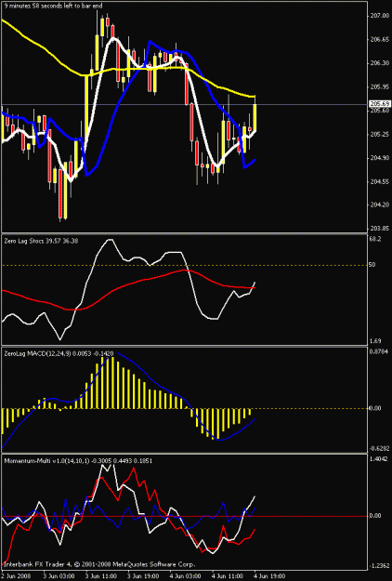This screenshot has height=581, width=392.
Task: Click the 'Zero Lag Stocs 39.57 36.38' indicator label
Action: (41, 241)
